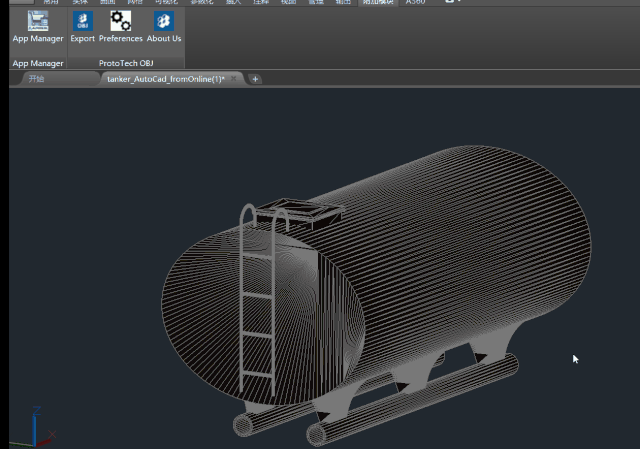Open ProtoTech Preferences gear icon
The image size is (640, 449).
(x=120, y=21)
